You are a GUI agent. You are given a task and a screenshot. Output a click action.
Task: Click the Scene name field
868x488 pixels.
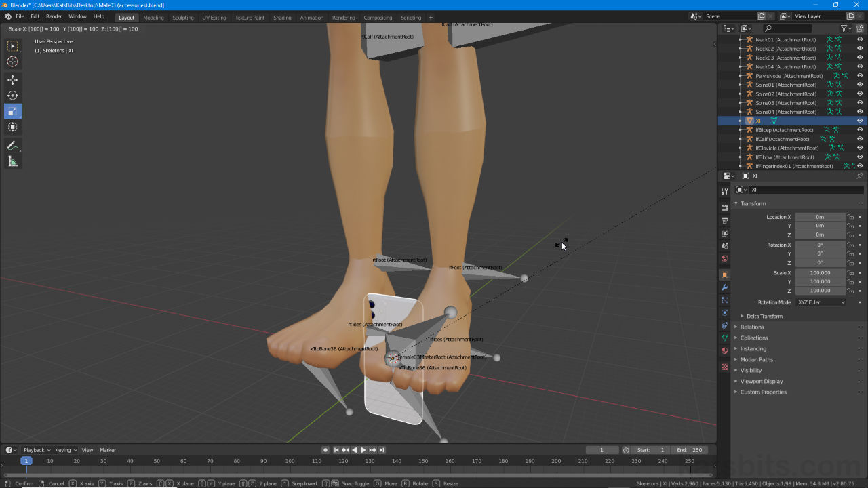tap(731, 16)
